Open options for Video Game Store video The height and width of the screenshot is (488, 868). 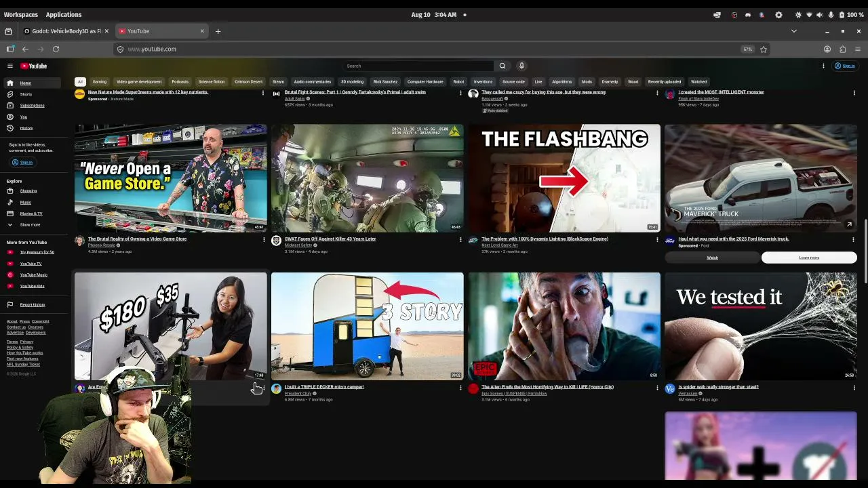[x=264, y=239]
